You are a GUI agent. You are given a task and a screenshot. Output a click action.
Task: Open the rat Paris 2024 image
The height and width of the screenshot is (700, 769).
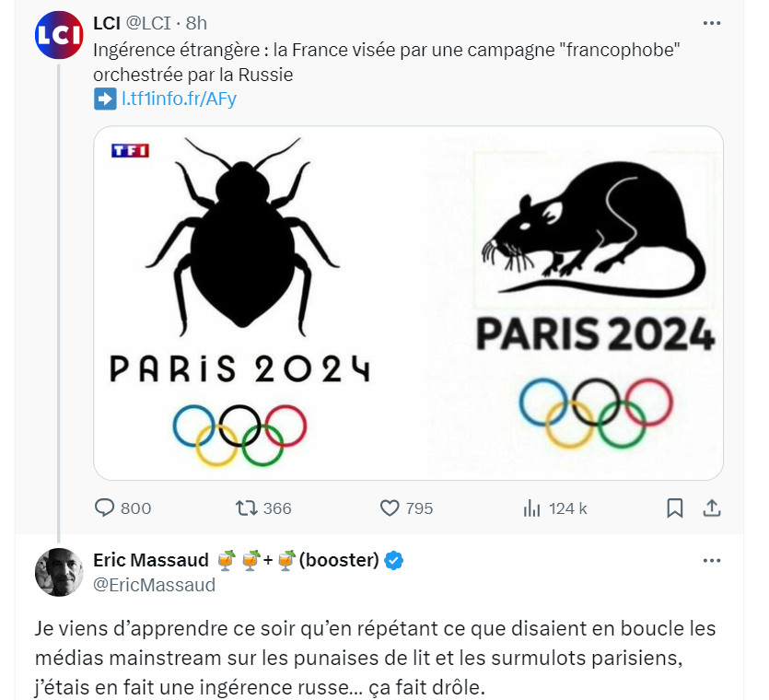click(577, 303)
